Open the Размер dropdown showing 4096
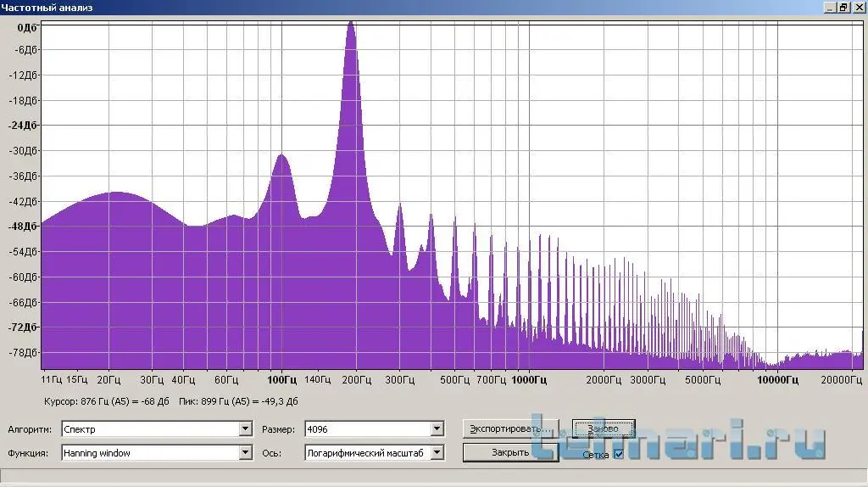 437,429
